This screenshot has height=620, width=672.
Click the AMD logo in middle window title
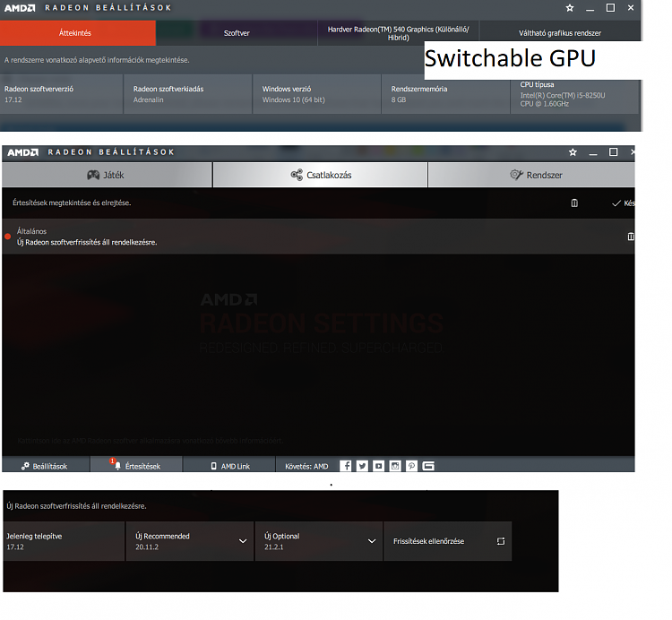[x=22, y=152]
